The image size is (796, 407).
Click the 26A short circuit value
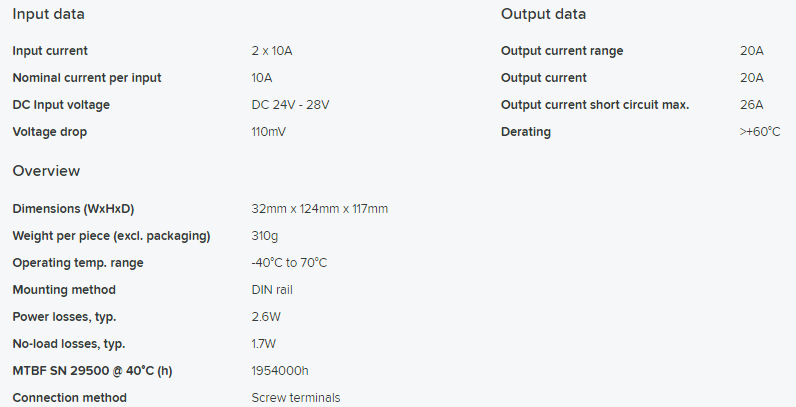pyautogui.click(x=752, y=105)
